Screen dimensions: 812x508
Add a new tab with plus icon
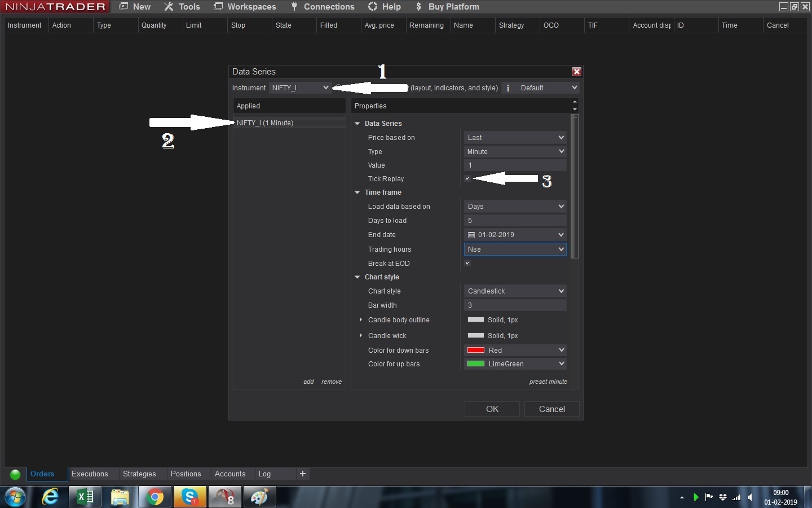(x=303, y=474)
